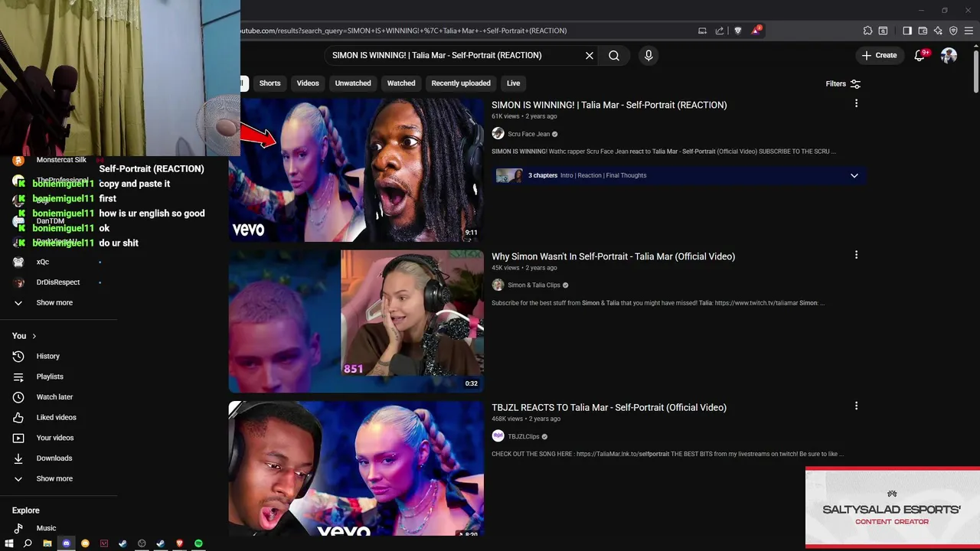The image size is (980, 551).
Task: Open TBJZL REACTS TO Talia Mar title
Action: (x=609, y=408)
